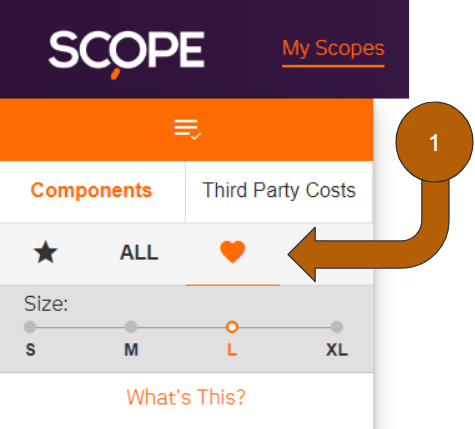Click the slider track between M and L
This screenshot has width=475, height=429.
pyautogui.click(x=181, y=327)
